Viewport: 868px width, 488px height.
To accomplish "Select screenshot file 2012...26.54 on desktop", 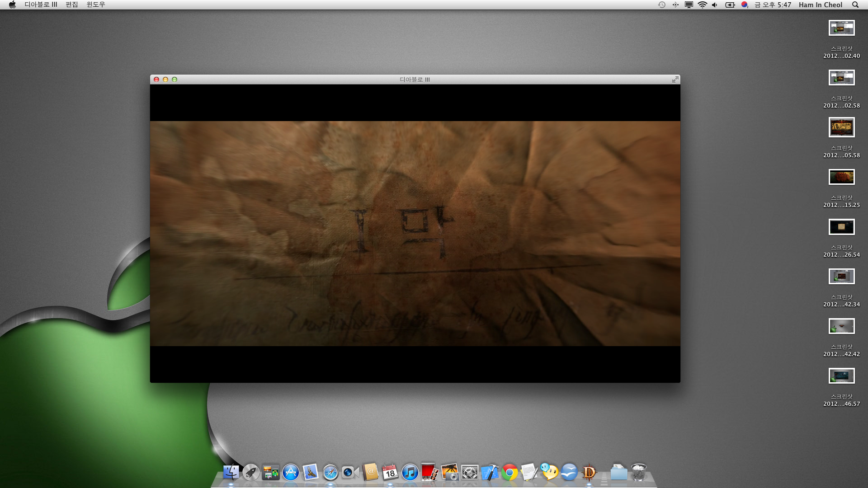I will 841,238.
